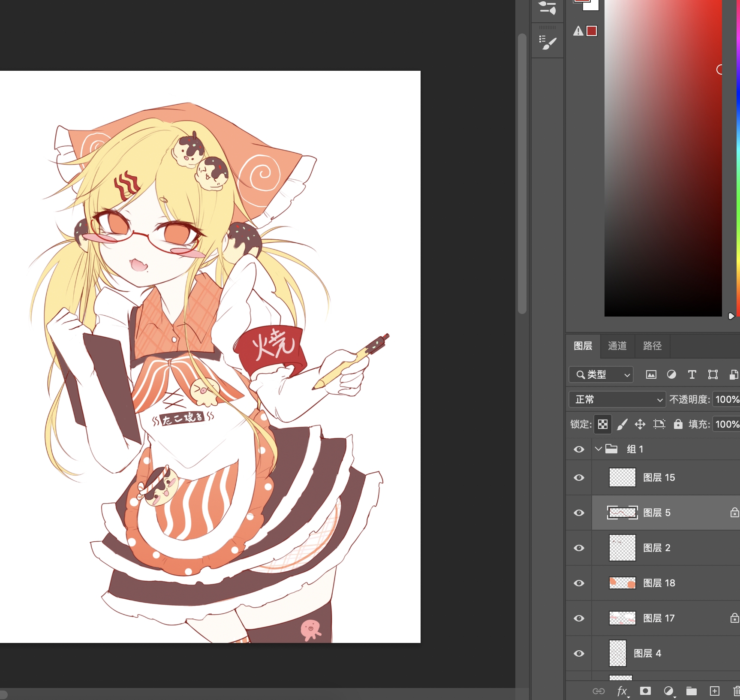Select the 图层 2 layer

pos(656,548)
